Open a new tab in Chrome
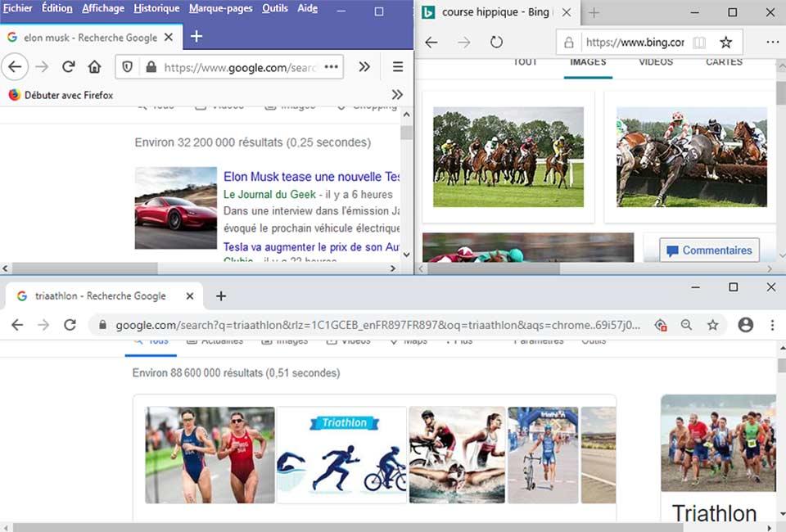The height and width of the screenshot is (532, 786). (220, 296)
